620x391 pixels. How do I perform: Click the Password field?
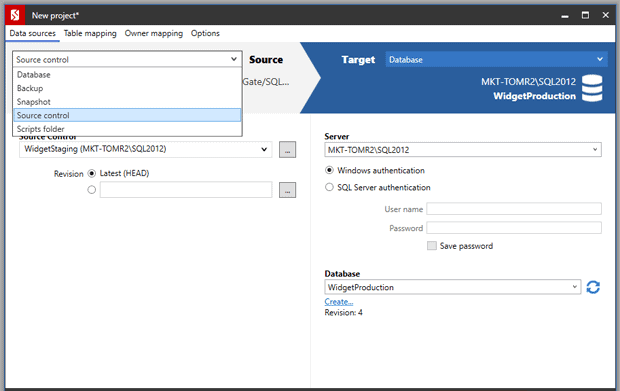[514, 228]
